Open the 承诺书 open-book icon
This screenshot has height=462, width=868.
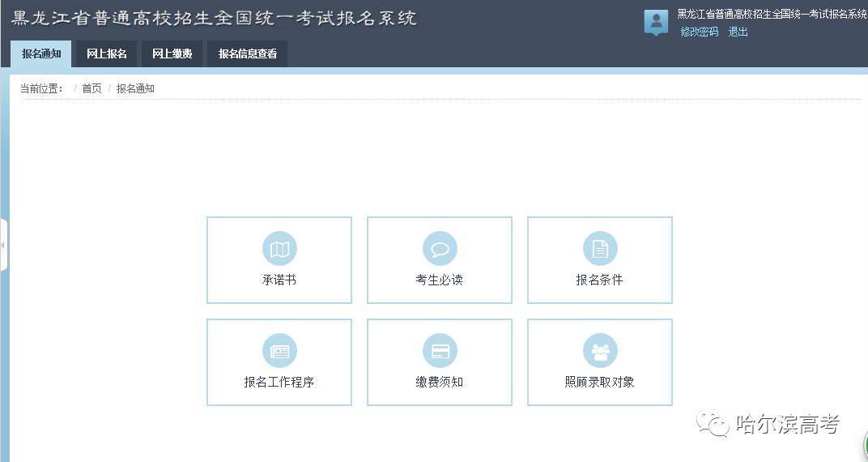(x=279, y=249)
